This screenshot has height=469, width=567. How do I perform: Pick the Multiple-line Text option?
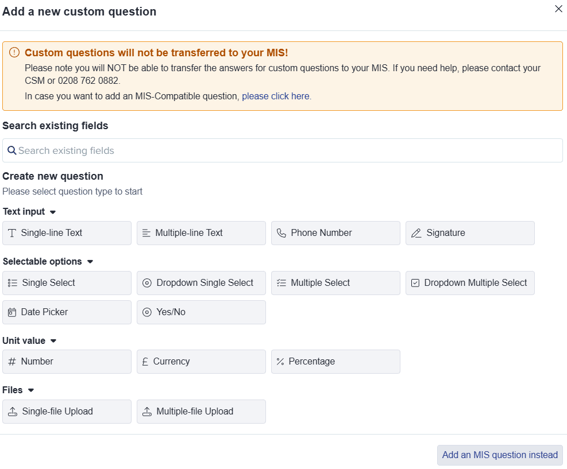201,233
